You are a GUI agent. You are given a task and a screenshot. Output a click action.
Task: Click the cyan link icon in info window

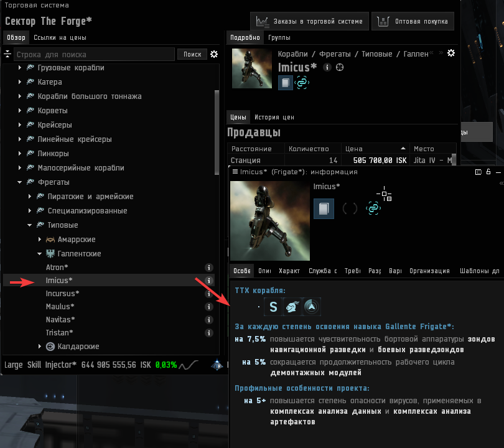tap(373, 208)
